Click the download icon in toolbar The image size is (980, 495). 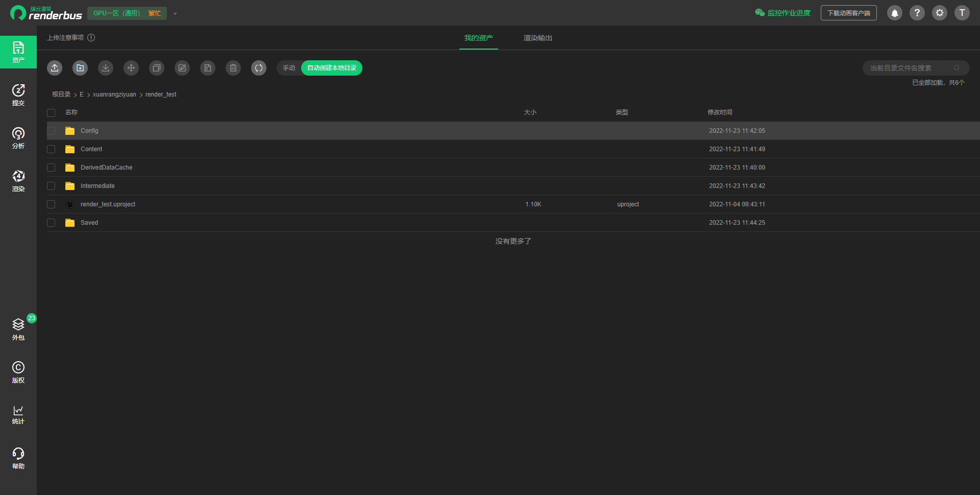click(x=106, y=68)
